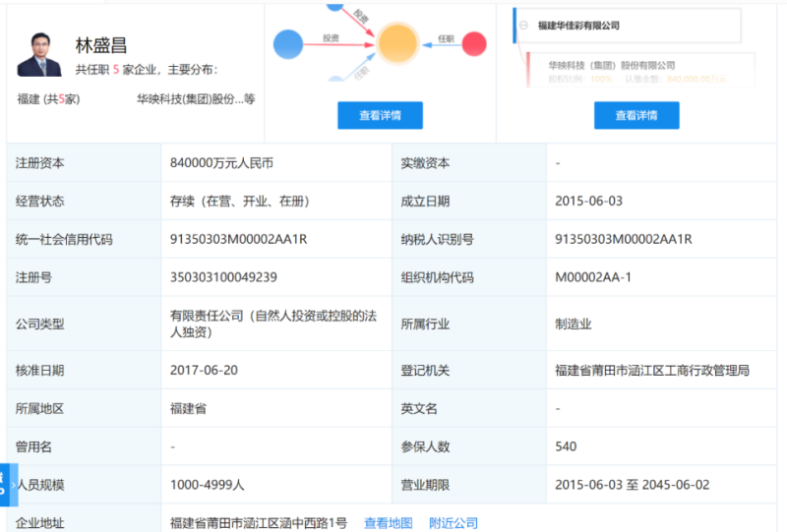The image size is (787, 532).
Task: Click the large blue 投资 node
Action: pos(288,44)
